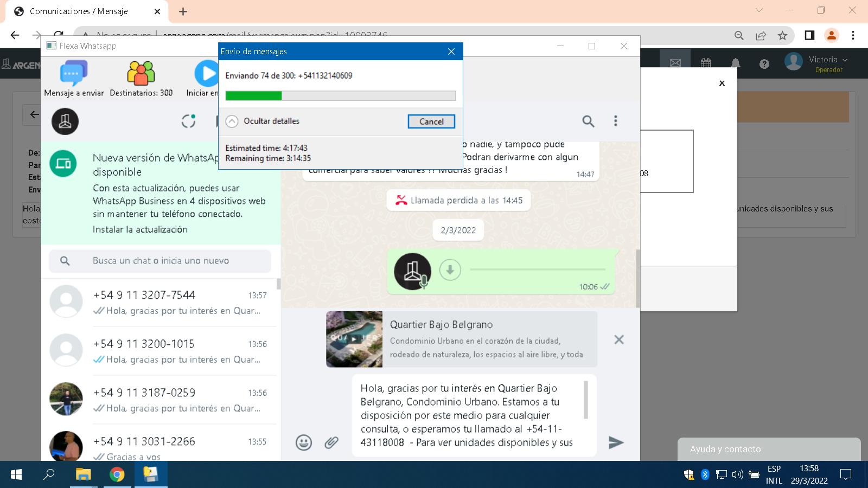Click the conversation scrollbar
Image resolution: width=868 pixels, height=488 pixels.
coord(637,278)
